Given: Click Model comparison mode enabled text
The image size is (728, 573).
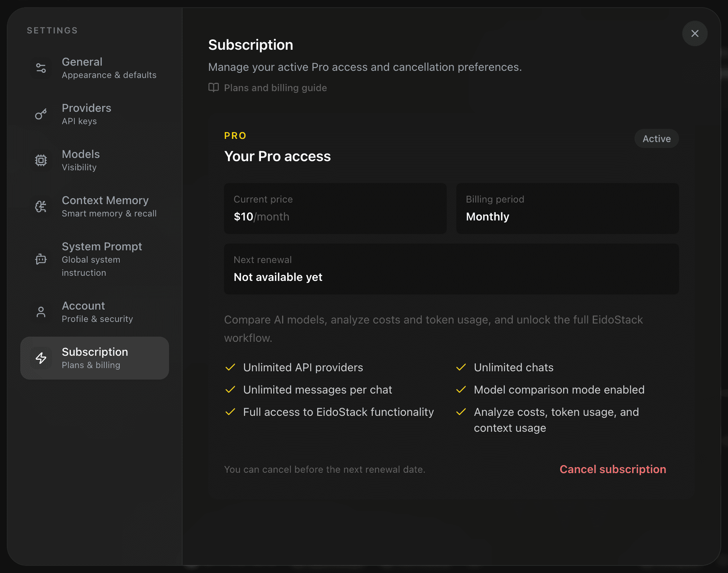Looking at the screenshot, I should click(x=559, y=390).
